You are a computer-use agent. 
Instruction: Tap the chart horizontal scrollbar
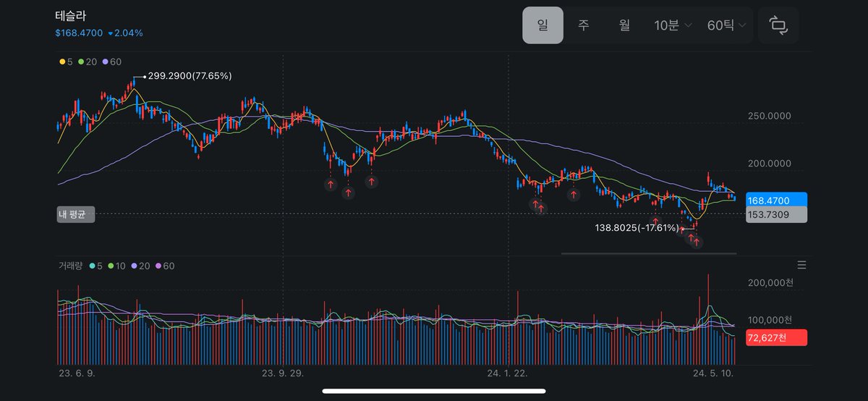pyautogui.click(x=649, y=253)
